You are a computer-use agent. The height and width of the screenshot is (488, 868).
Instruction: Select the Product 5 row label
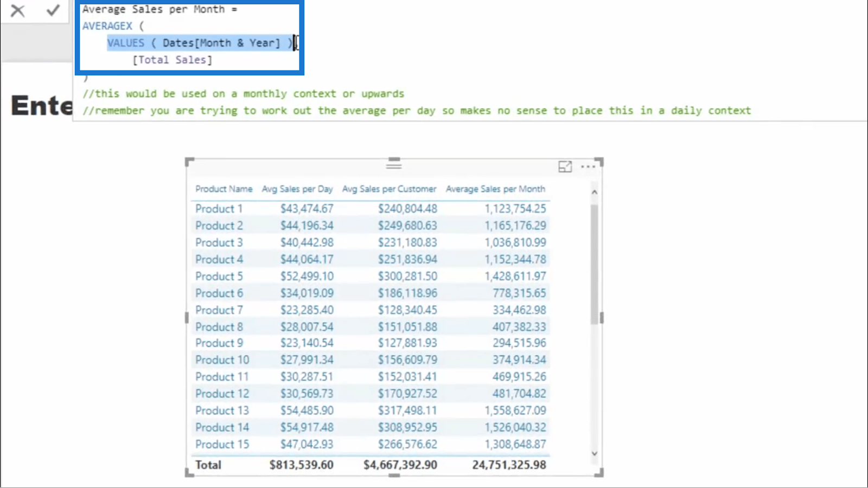219,276
